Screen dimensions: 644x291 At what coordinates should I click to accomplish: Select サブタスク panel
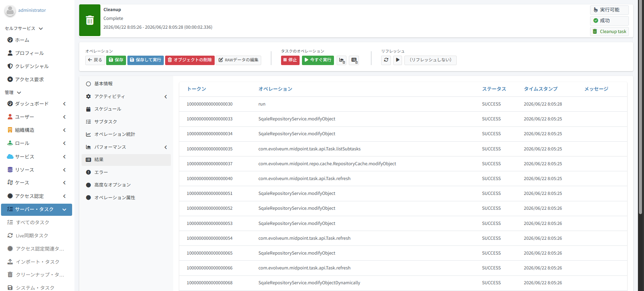pos(126,122)
